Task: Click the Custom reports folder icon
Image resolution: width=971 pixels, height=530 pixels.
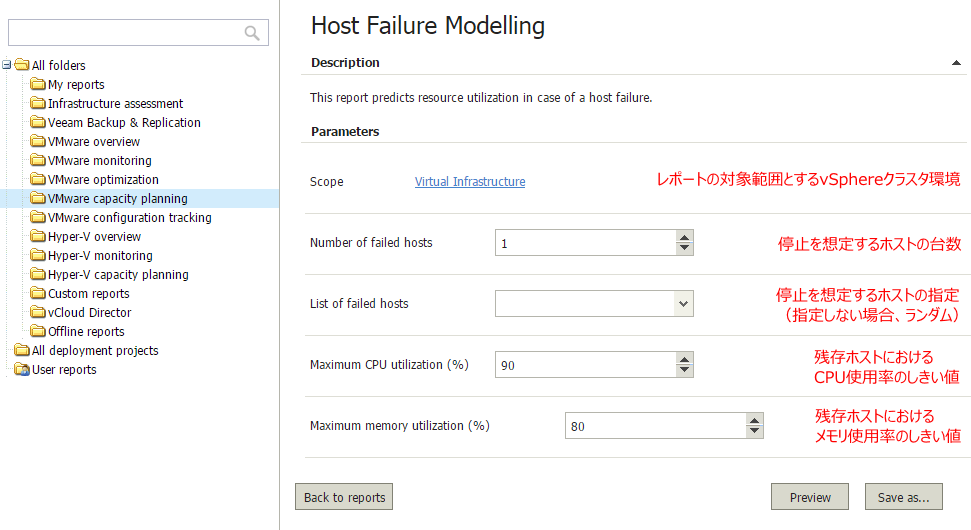Action: pyautogui.click(x=38, y=293)
